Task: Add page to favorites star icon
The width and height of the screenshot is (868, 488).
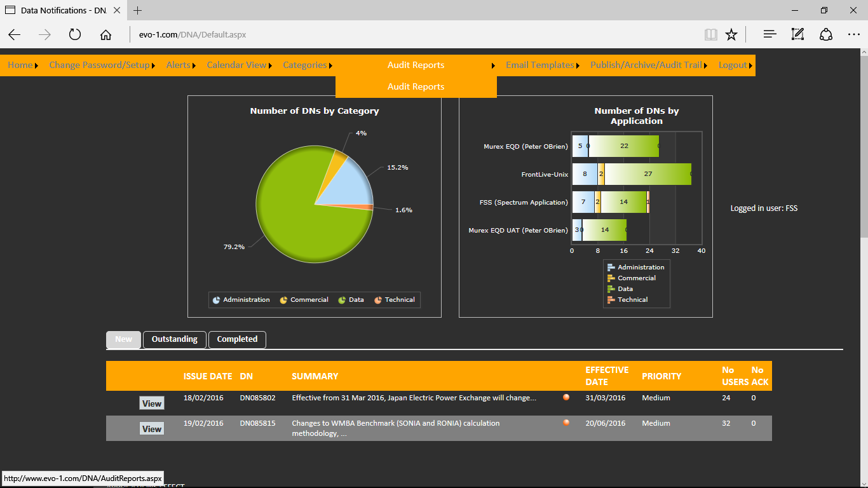Action: coord(731,35)
